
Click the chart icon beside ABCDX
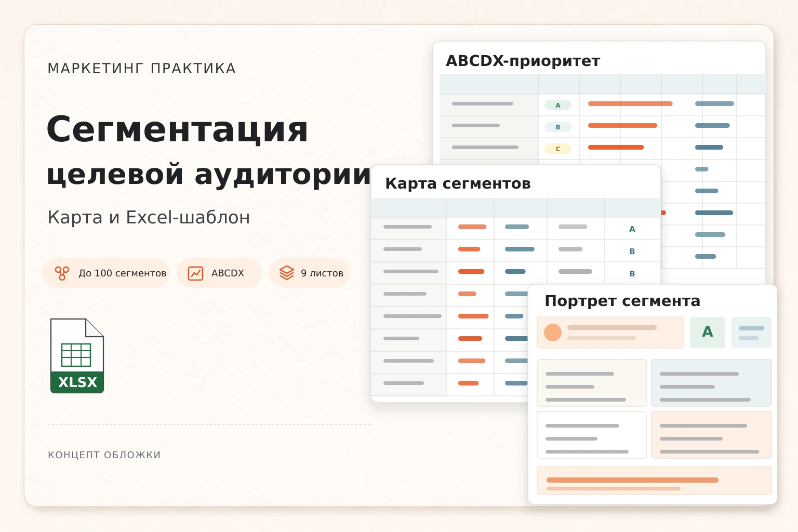coord(195,273)
